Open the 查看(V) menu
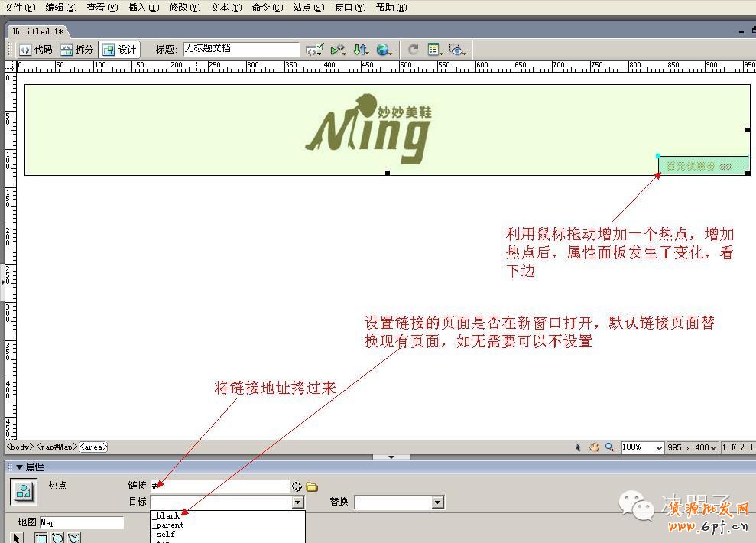The image size is (756, 543). click(x=102, y=7)
